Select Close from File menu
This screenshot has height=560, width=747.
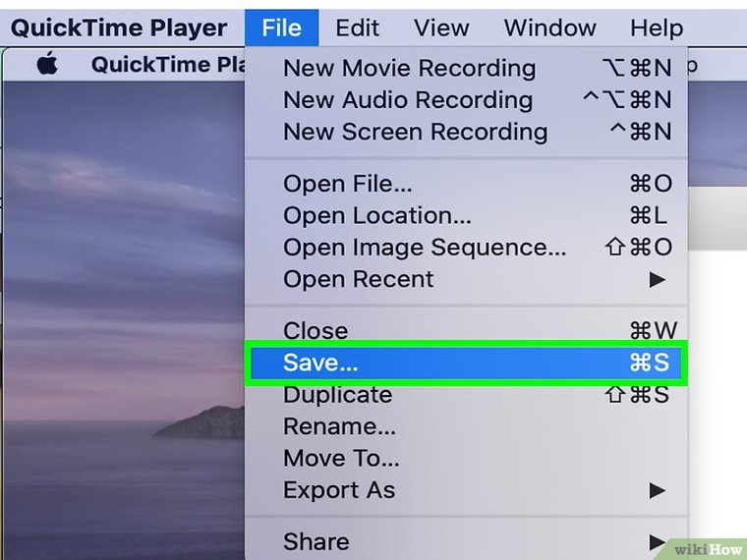316,331
